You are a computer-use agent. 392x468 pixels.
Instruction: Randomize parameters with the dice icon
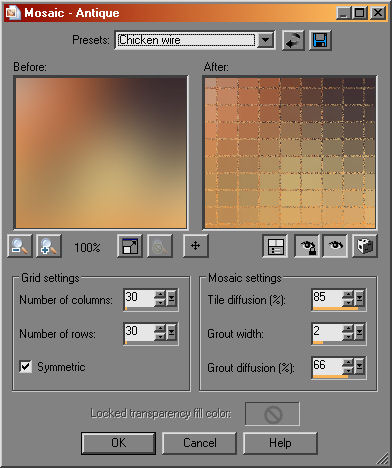tap(365, 246)
